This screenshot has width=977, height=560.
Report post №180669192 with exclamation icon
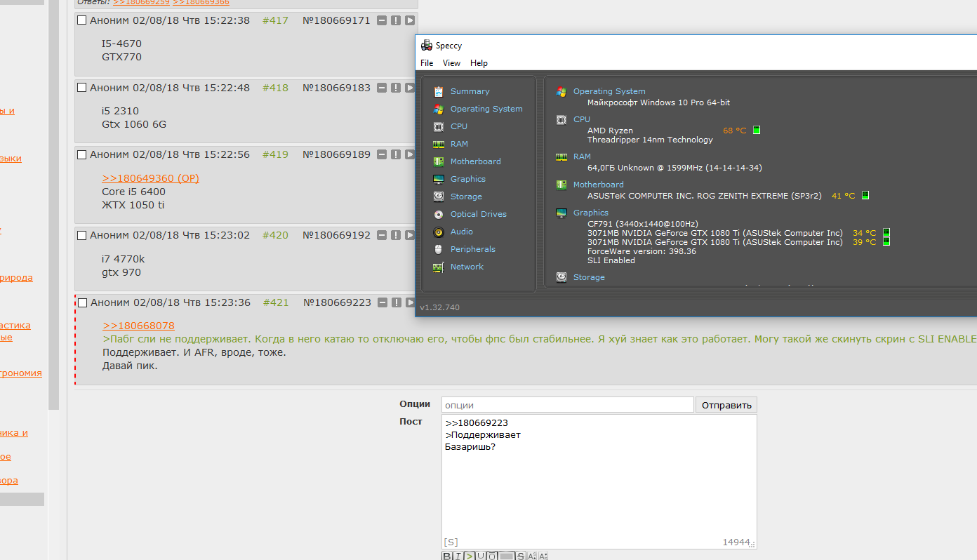pos(396,235)
